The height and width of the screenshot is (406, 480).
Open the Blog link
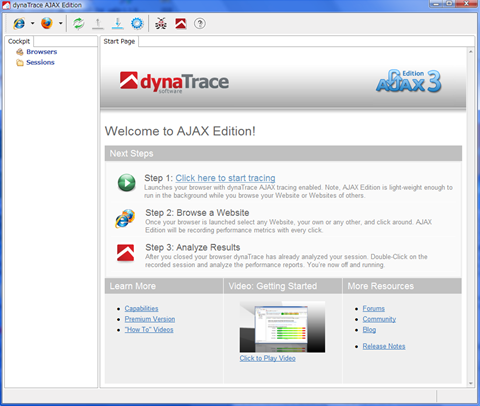click(369, 330)
